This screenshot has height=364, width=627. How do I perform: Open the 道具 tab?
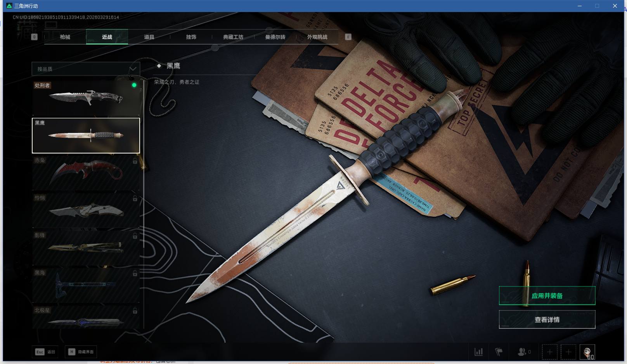coord(149,37)
